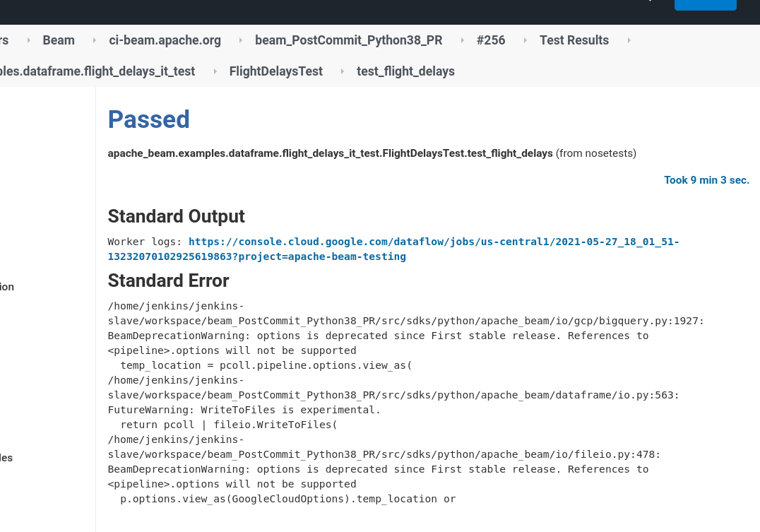Open the ci-beam.apache.org breadcrumb

[165, 40]
